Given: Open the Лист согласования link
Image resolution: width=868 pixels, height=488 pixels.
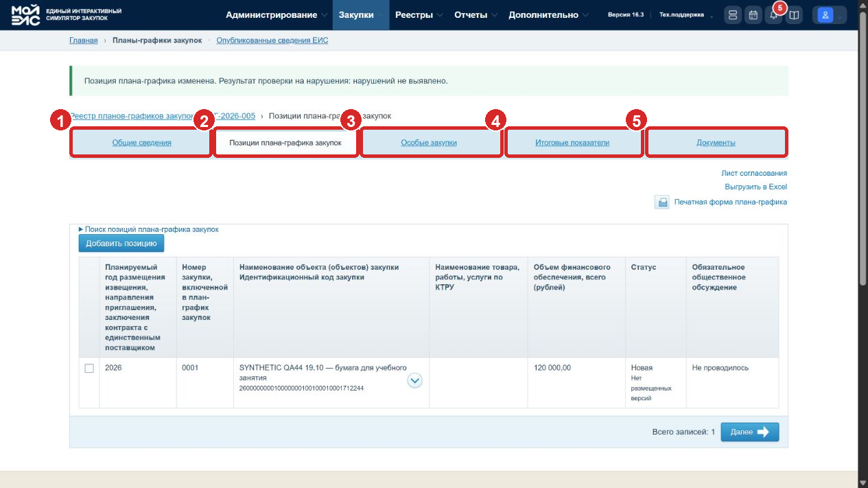Looking at the screenshot, I should pos(754,174).
